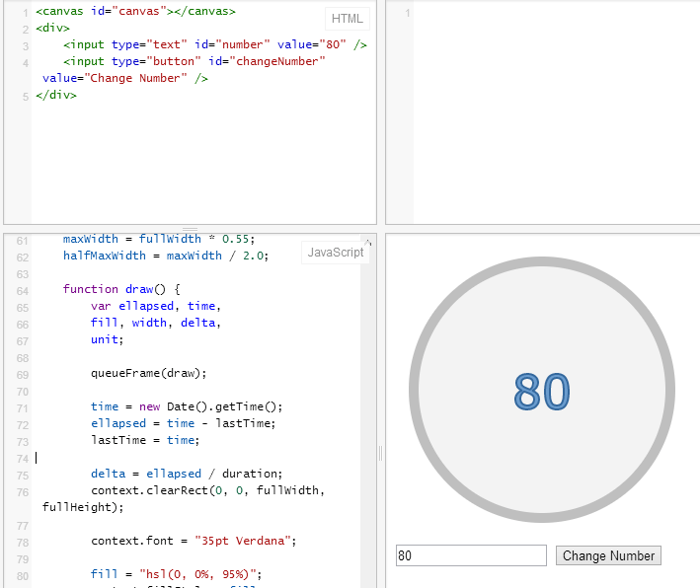Click empty line 74 with the cursor
Viewport: 700px width, 588px height.
(196, 458)
